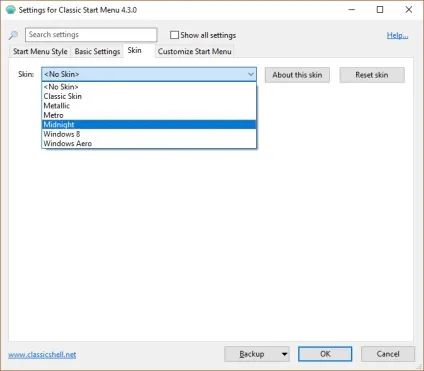
Task: Switch to Basic Settings tab
Action: [x=97, y=51]
